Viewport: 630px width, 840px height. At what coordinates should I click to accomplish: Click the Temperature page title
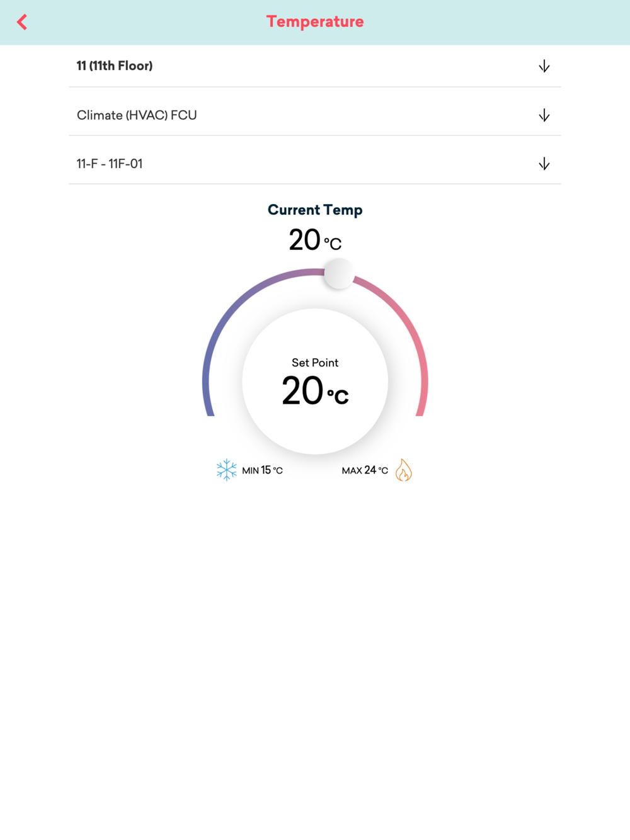(x=315, y=22)
